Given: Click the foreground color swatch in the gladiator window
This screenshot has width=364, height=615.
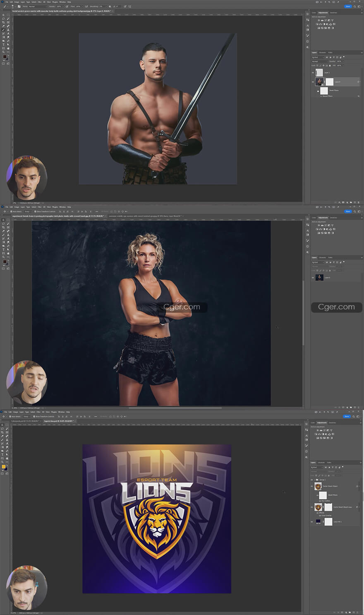Looking at the screenshot, I should 5,57.
